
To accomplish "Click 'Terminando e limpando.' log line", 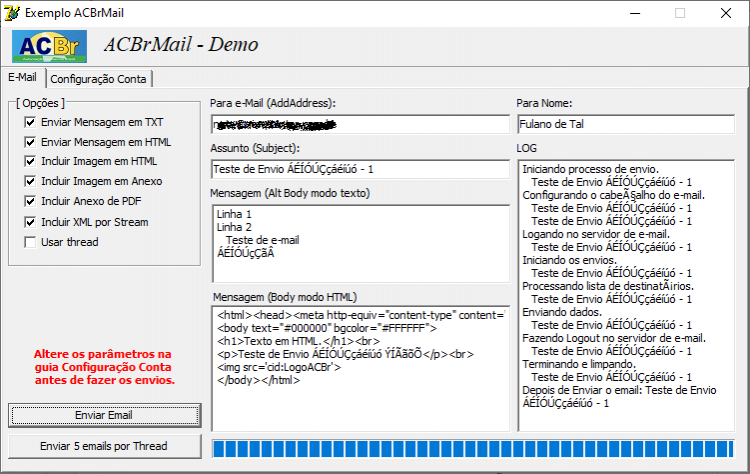I will 579,364.
